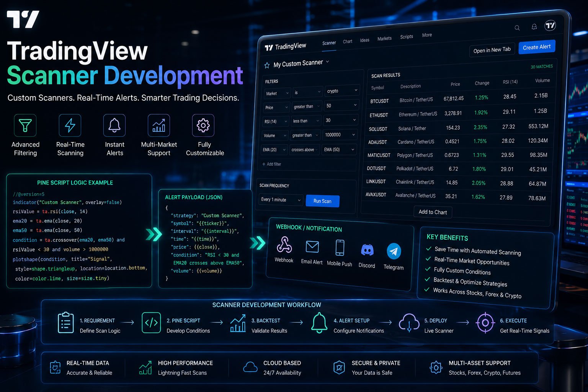Select the LINKUSDT result row symbol
The width and height of the screenshot is (588, 392).
[x=376, y=181]
